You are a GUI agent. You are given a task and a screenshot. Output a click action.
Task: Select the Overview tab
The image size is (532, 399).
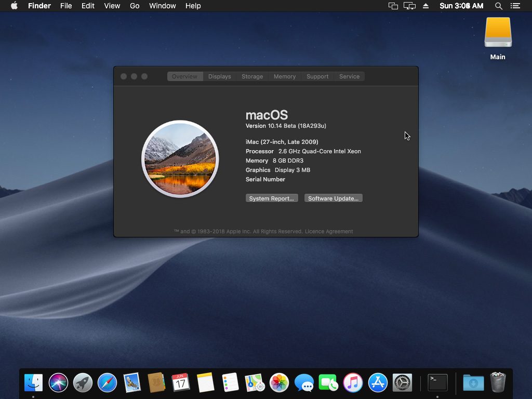[185, 76]
